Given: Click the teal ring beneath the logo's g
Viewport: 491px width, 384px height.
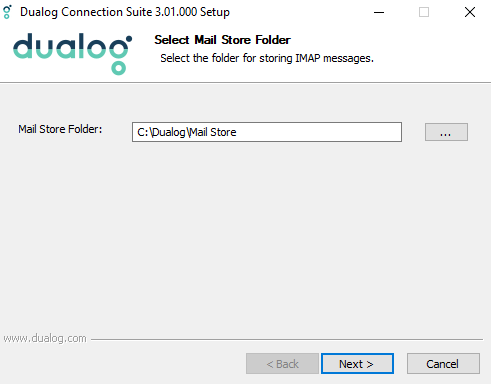Looking at the screenshot, I should (118, 68).
